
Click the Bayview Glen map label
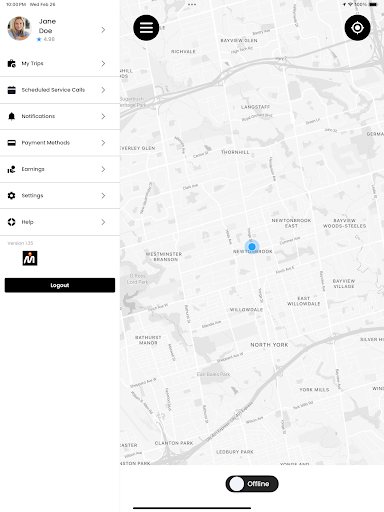[239, 40]
